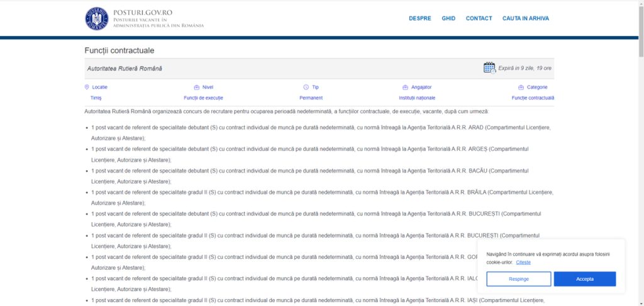This screenshot has width=644, height=306.
Task: Click the Nivel briefcase icon
Action: [196, 87]
